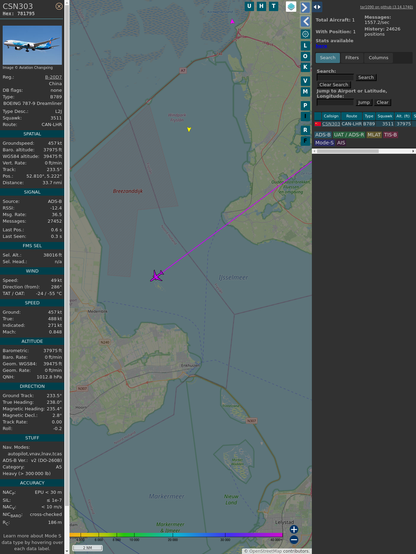This screenshot has height=554, width=416.
Task: Sort table by Callsign column
Action: [331, 116]
